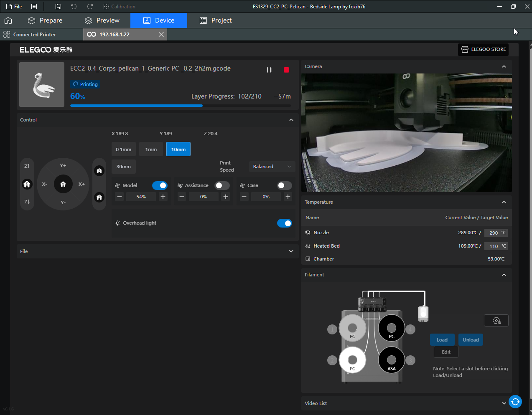Switch off the Overhead light
Image resolution: width=532 pixels, height=415 pixels.
click(x=285, y=223)
